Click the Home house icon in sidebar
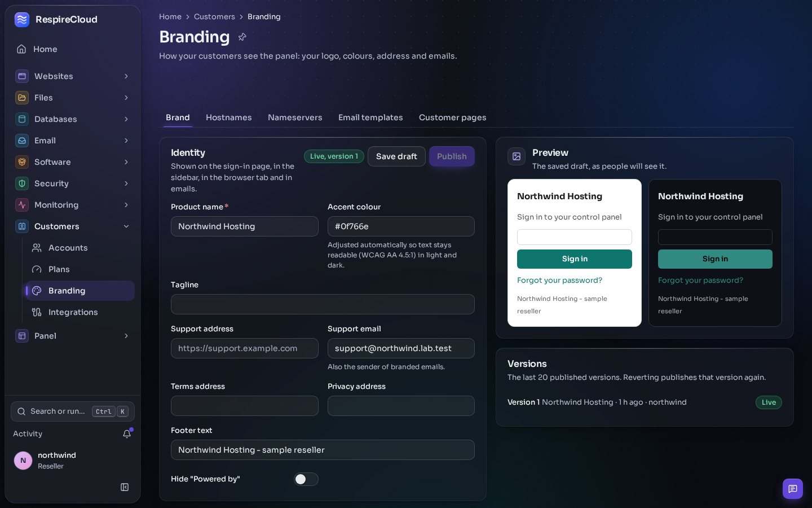This screenshot has width=812, height=508. pos(21,49)
